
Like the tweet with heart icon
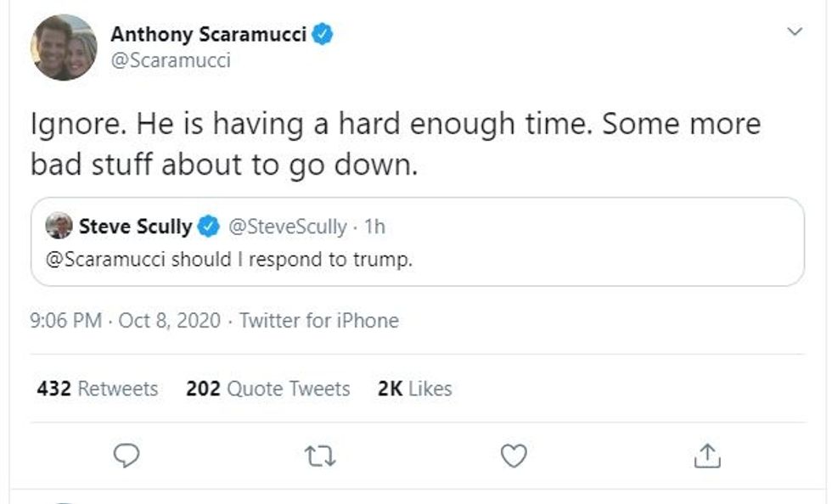tap(514, 457)
